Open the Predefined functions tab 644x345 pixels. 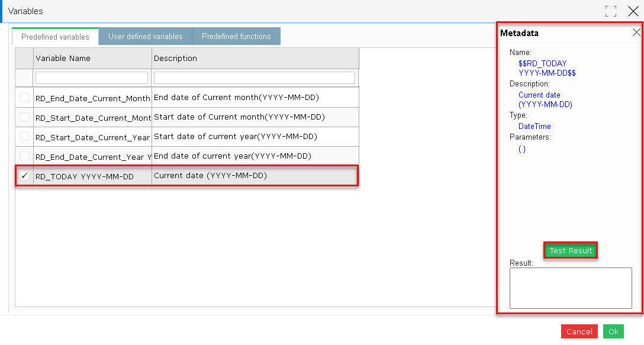click(x=236, y=36)
